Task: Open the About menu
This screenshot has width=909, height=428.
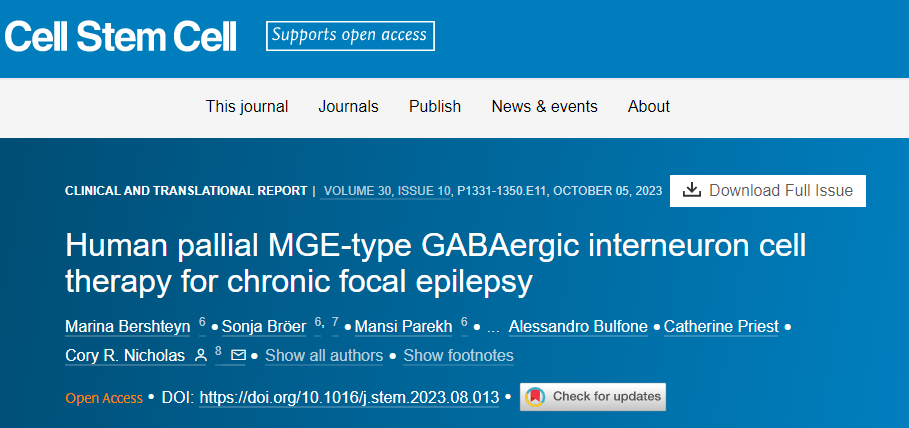Action: point(649,107)
